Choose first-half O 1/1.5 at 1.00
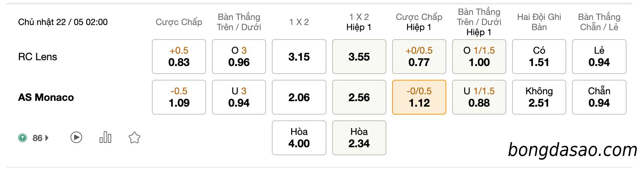This screenshot has height=169, width=644. coord(479,57)
